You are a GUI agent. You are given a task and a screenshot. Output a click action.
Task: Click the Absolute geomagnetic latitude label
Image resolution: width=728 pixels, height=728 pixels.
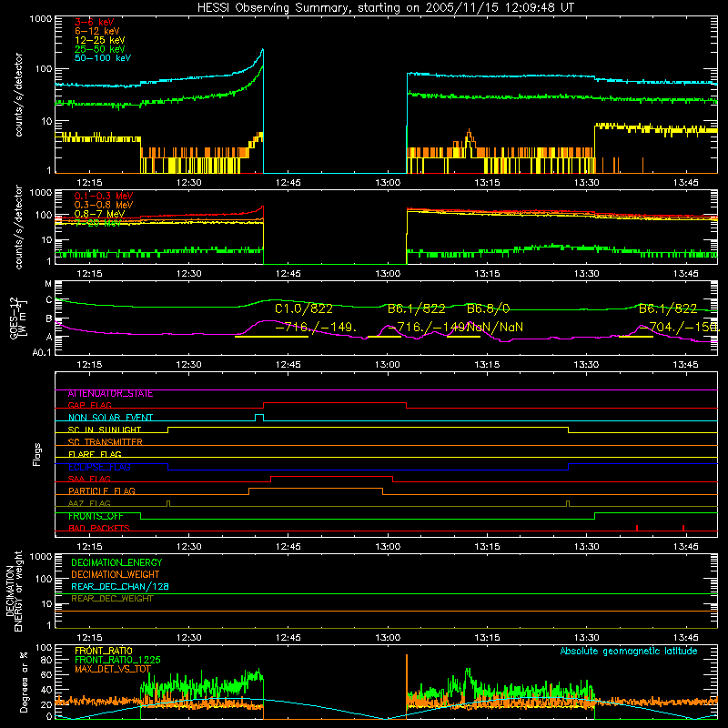629,652
